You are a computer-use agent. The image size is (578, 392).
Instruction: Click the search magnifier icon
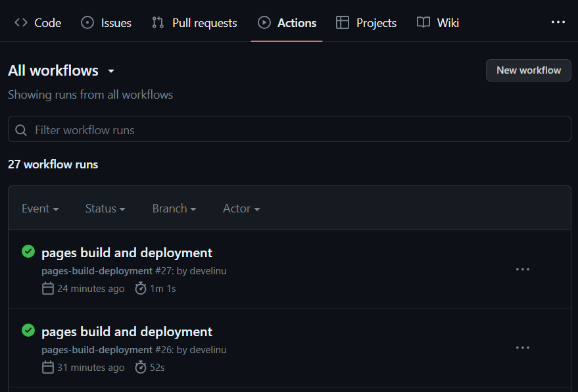point(21,130)
